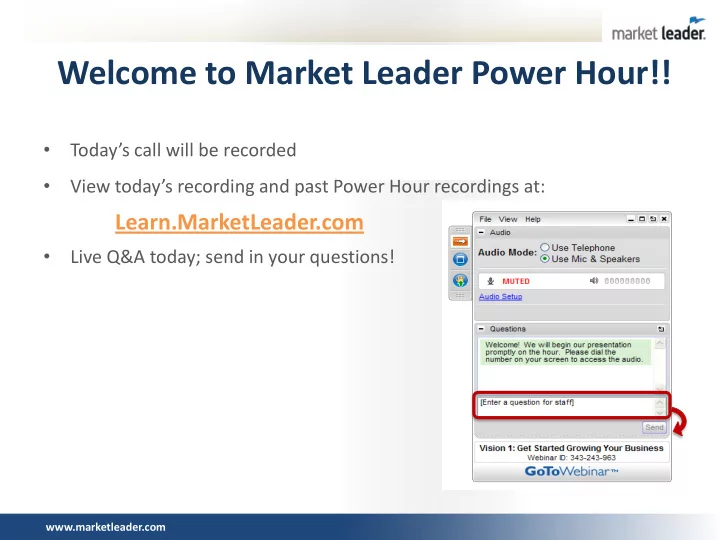Click the orange arrow hide-panel icon
The width and height of the screenshot is (720, 540).
click(x=460, y=241)
